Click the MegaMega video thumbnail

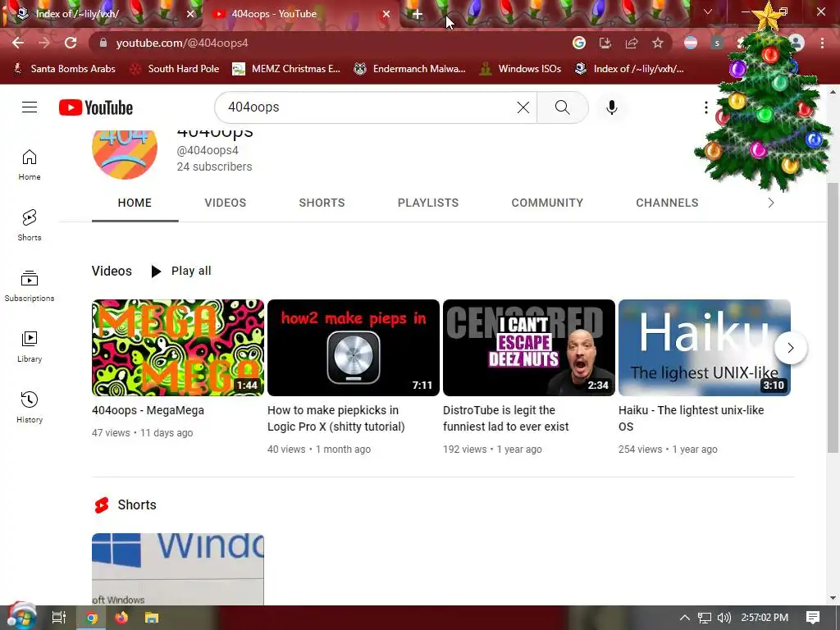[x=178, y=348]
